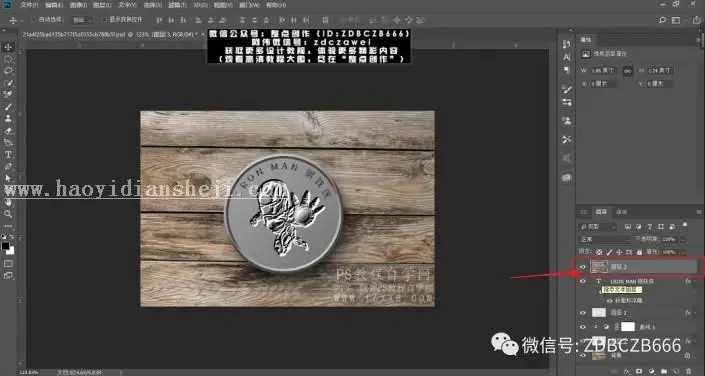The image size is (705, 376).
Task: Open the Paragraph panel icon
Action: 567,70
